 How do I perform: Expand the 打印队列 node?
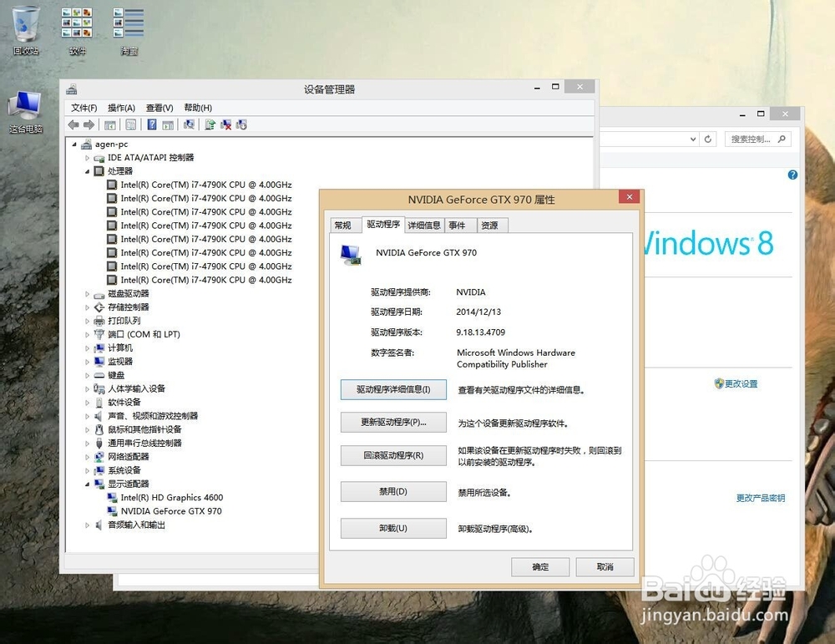[88, 322]
